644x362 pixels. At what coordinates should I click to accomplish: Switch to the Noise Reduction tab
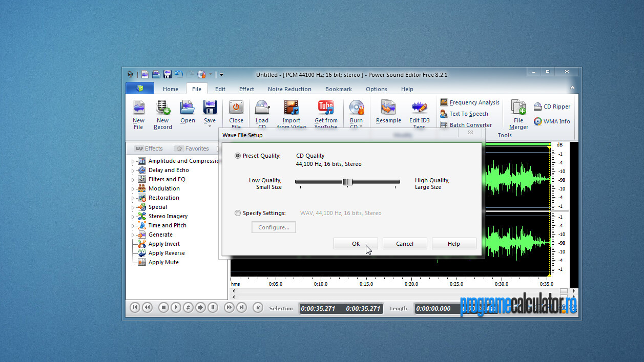coord(289,89)
